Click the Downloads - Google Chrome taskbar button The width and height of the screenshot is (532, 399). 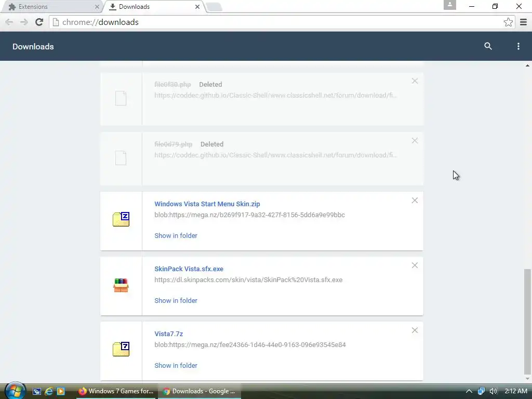pyautogui.click(x=200, y=391)
